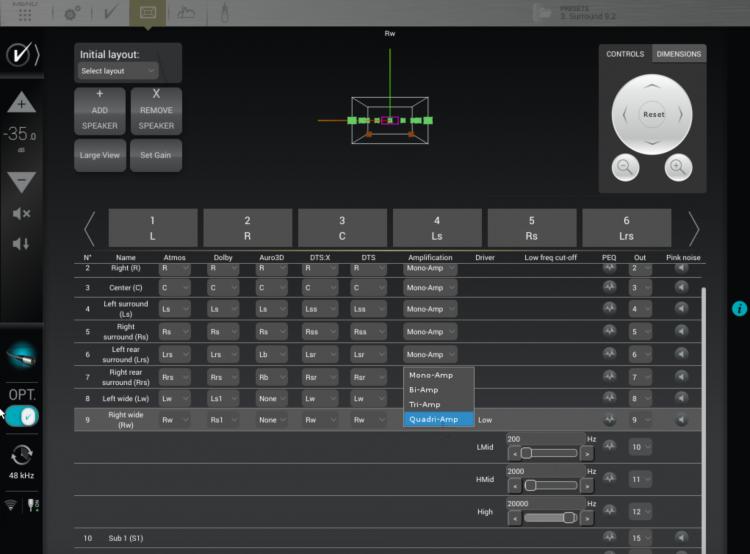The image size is (750, 554).
Task: Open Out dropdown for High showing 12
Action: 640,511
